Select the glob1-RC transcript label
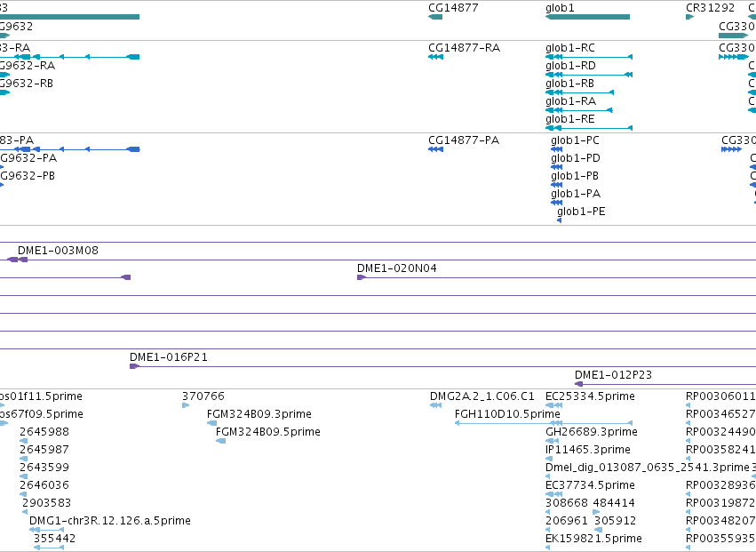The width and height of the screenshot is (756, 552). pos(570,48)
